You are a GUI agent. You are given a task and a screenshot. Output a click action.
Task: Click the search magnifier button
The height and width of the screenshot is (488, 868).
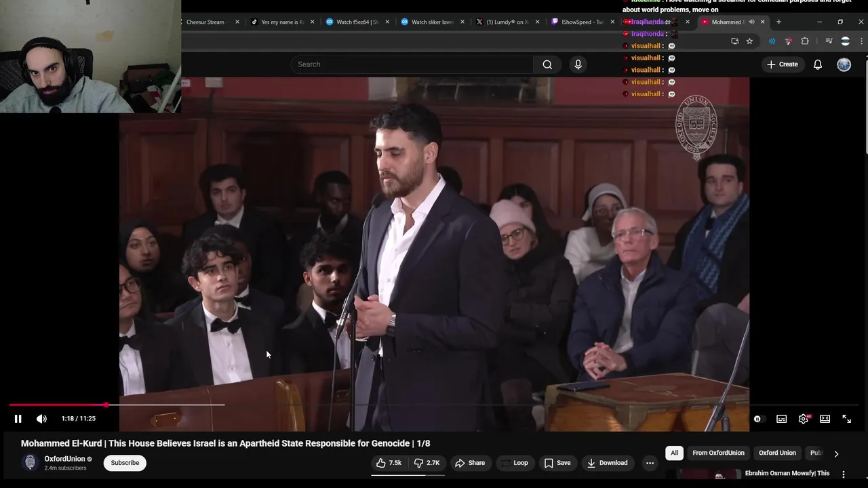[x=547, y=64]
